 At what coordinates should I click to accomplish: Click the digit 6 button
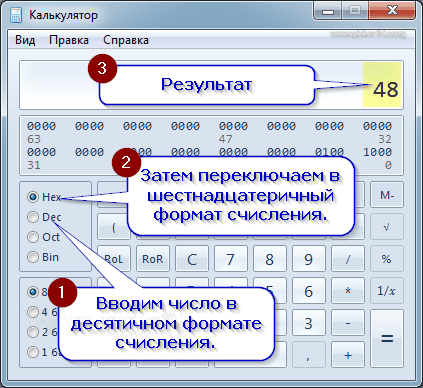[x=309, y=291]
